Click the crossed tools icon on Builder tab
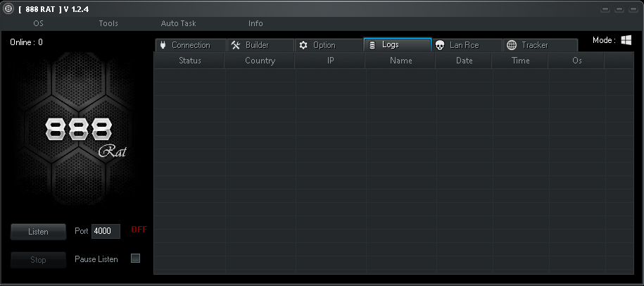Image resolution: width=644 pixels, height=286 pixels. click(x=236, y=45)
